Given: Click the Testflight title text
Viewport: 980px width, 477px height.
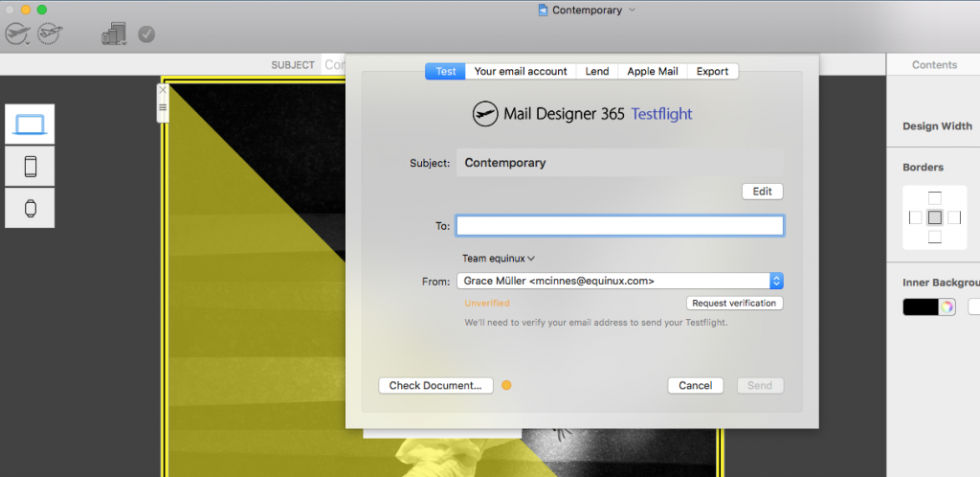Looking at the screenshot, I should click(662, 114).
